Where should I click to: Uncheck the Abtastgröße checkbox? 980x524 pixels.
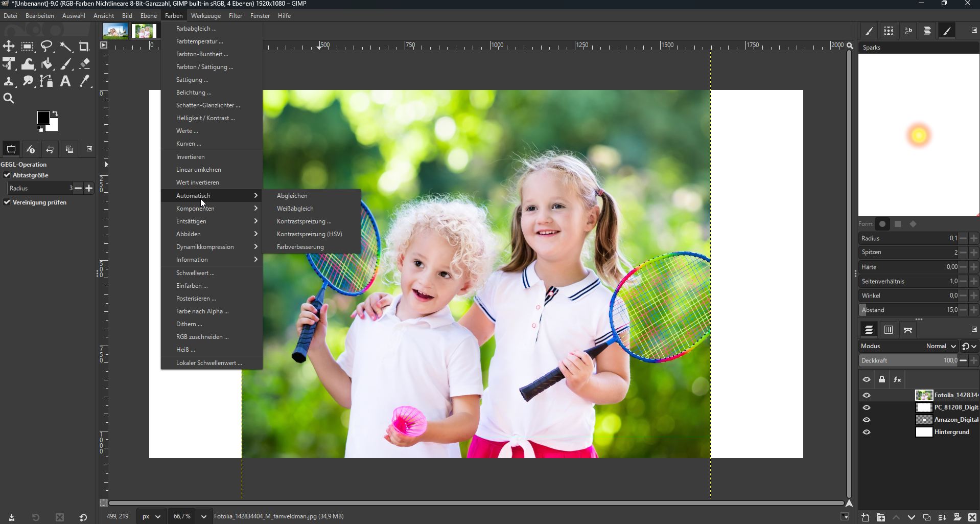tap(7, 175)
